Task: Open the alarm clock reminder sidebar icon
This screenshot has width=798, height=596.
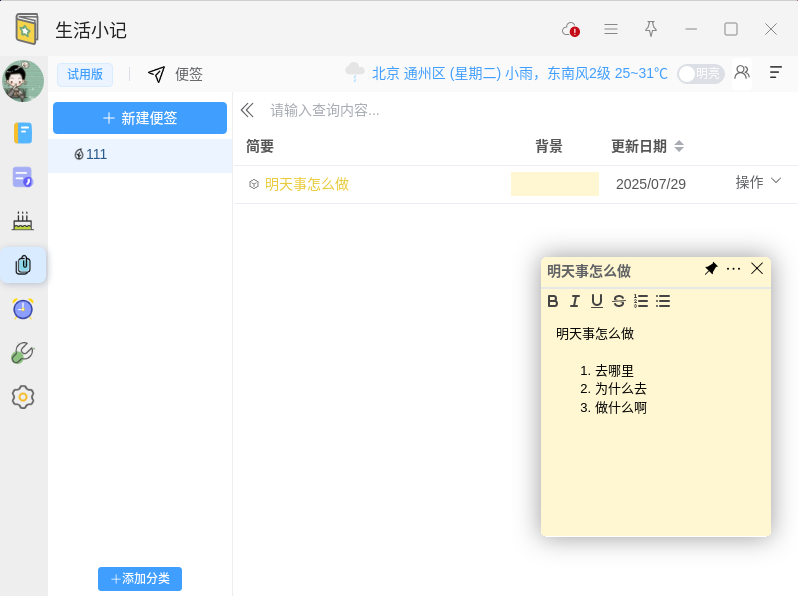Action: click(x=23, y=309)
